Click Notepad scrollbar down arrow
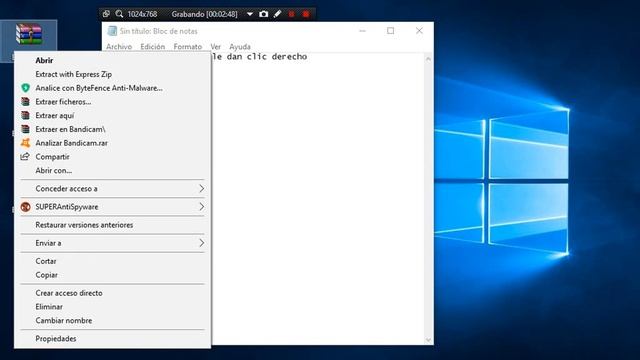Image resolution: width=640 pixels, height=360 pixels. 428,340
